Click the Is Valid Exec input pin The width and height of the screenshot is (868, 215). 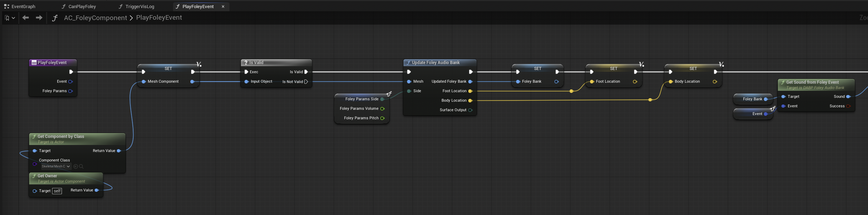(246, 72)
